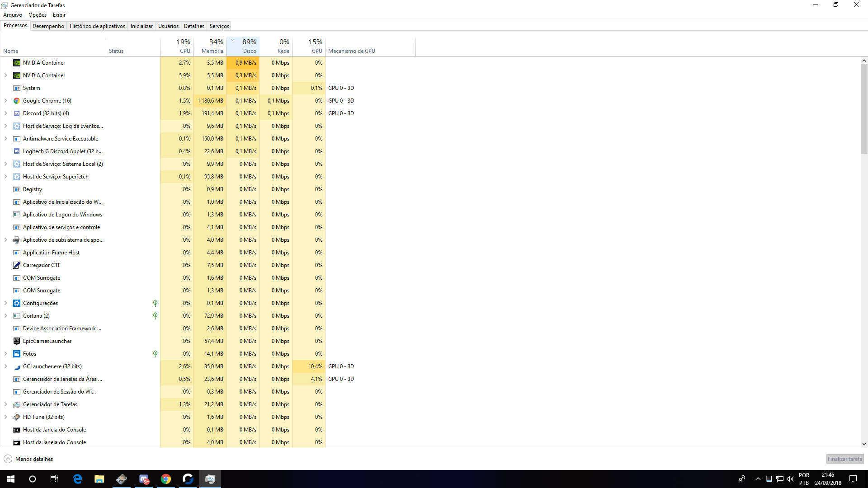
Task: Expand Host de Serviço: Sistema Local (2)
Action: [6, 164]
